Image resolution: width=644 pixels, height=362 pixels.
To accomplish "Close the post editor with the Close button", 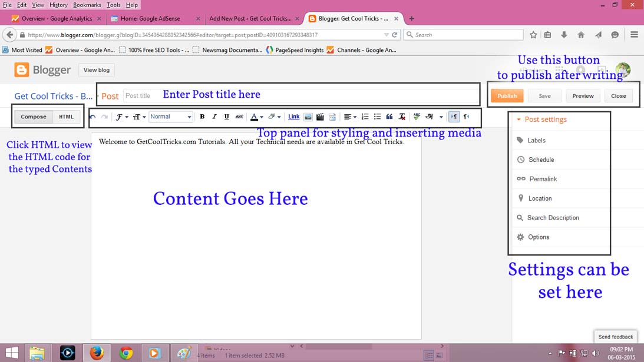I will 619,95.
